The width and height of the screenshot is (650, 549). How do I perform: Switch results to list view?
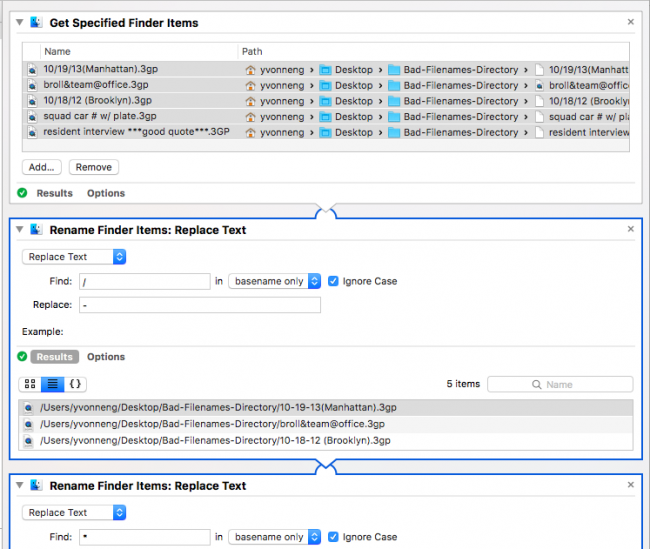point(53,384)
